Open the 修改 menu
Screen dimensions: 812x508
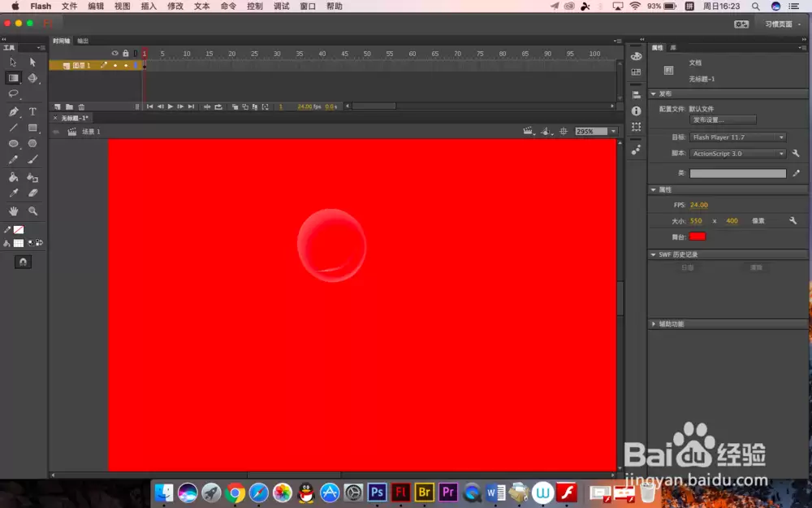tap(175, 7)
